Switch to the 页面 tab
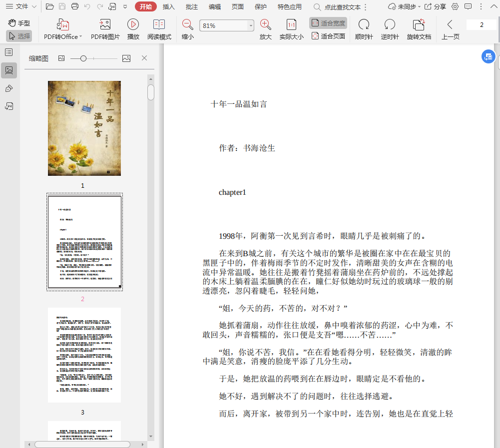The image size is (500, 448). click(238, 6)
